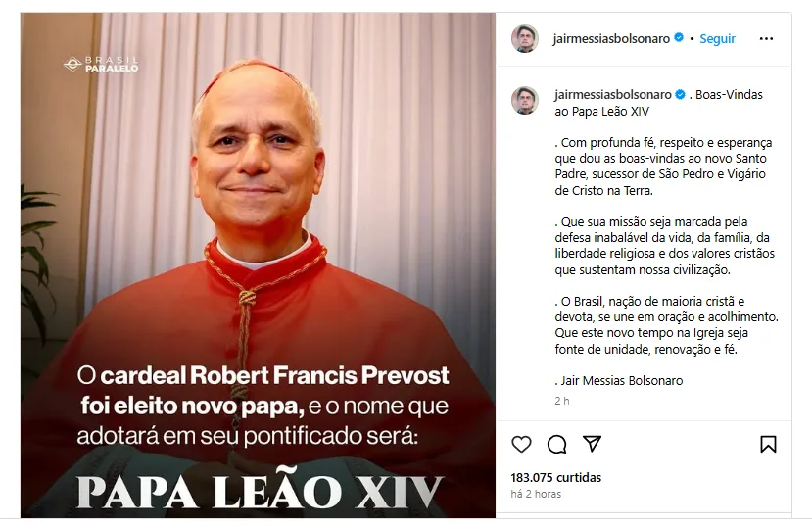This screenshot has height=526, width=812.
Task: Click the PAPA LEÃO XIV headline text
Action: click(260, 491)
